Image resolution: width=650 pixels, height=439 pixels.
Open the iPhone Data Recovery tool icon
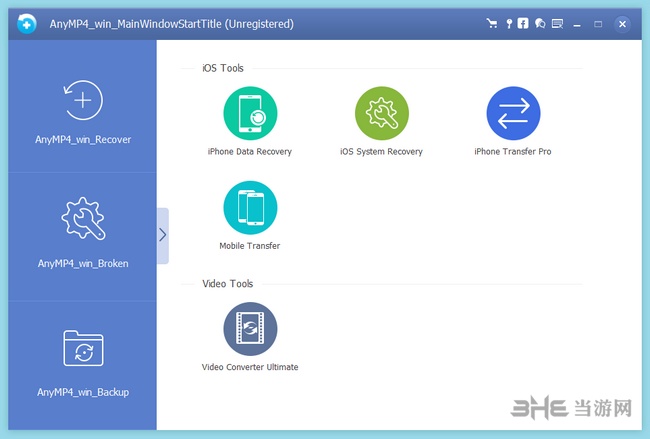pyautogui.click(x=250, y=113)
